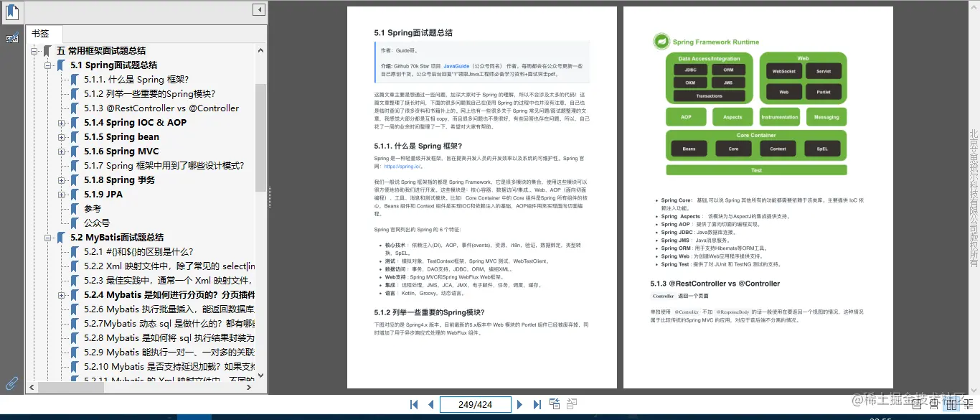The image size is (980, 420).
Task: Open the JavaGuide link in document
Action: point(456,65)
